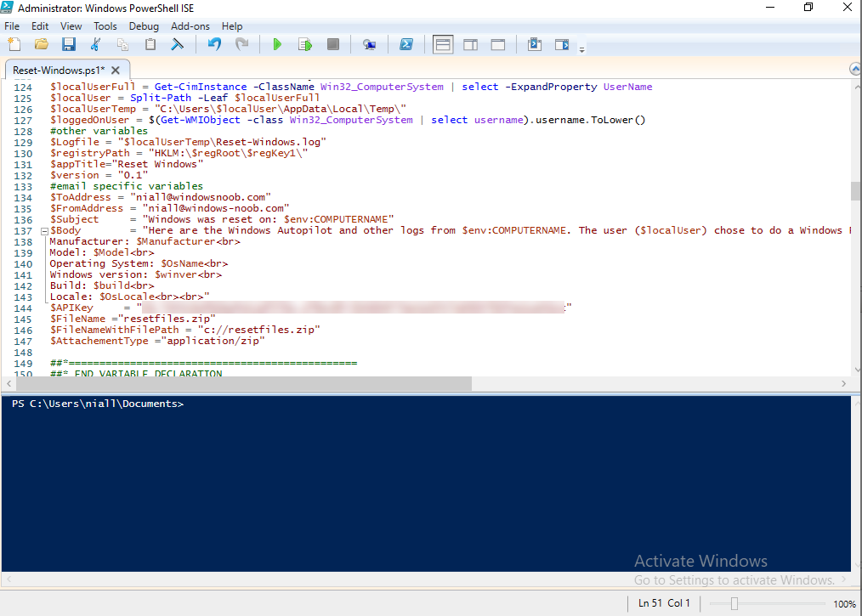Click the $FileName "resetfiles.zip" line
862x616 pixels.
click(x=133, y=319)
